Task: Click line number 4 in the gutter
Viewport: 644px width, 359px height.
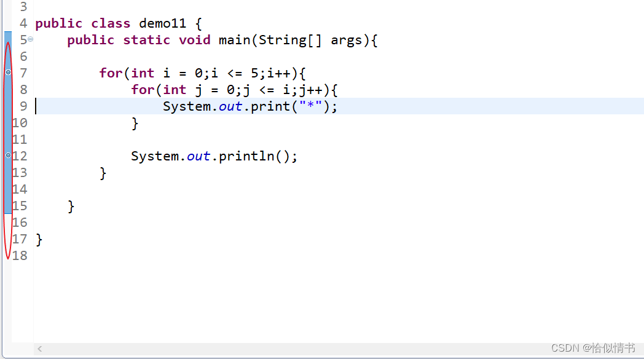Action: coord(23,23)
